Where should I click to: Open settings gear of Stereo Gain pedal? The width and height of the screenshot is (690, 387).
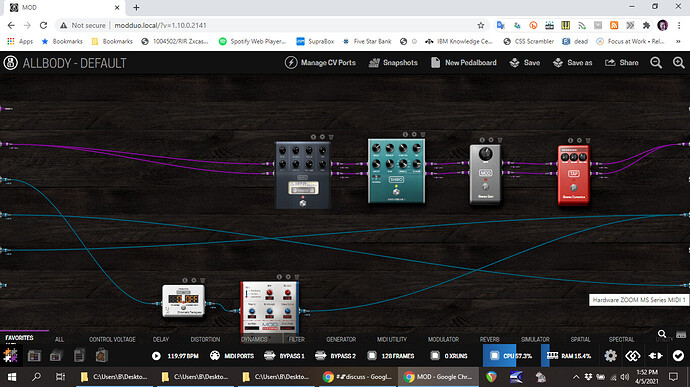point(491,140)
